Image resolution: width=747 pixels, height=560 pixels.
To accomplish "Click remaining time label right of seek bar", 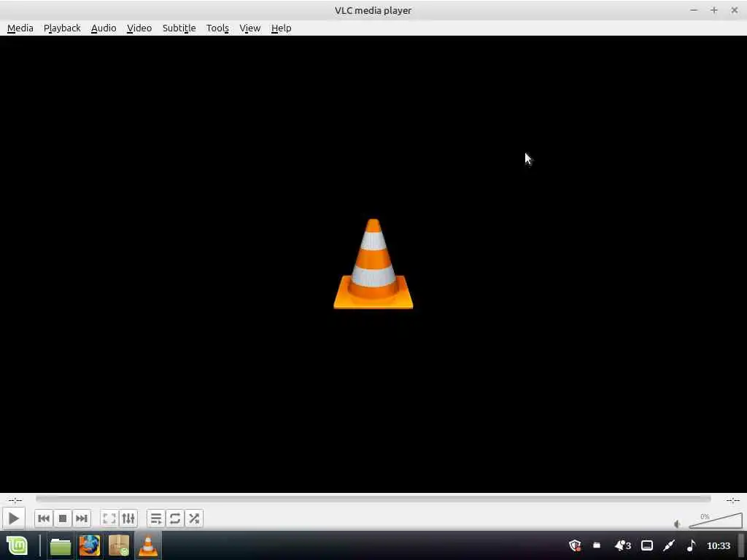I will pos(732,500).
